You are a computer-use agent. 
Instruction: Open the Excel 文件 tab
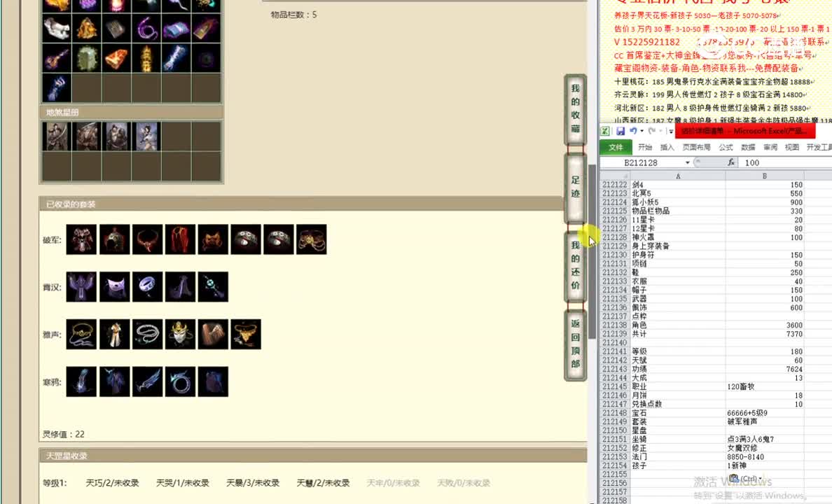point(616,148)
